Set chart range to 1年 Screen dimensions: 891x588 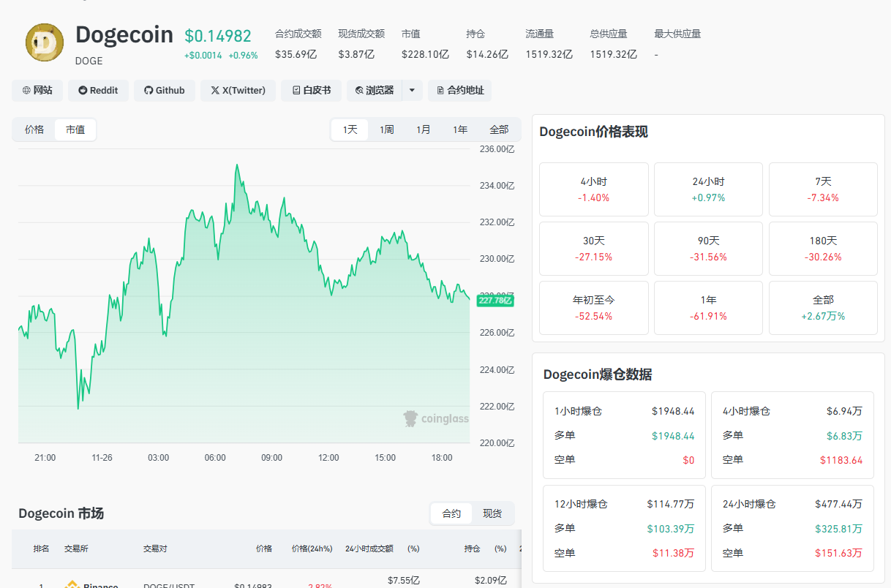click(x=460, y=129)
